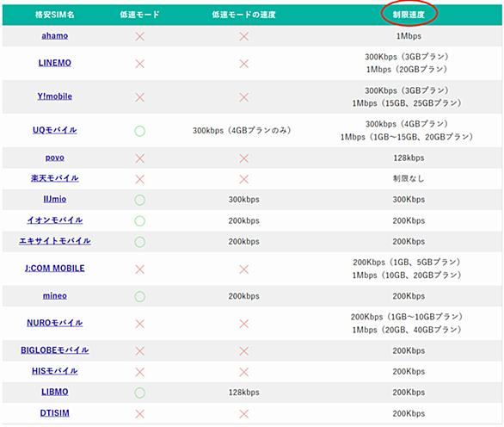Open the UQモバイル link

coord(55,130)
